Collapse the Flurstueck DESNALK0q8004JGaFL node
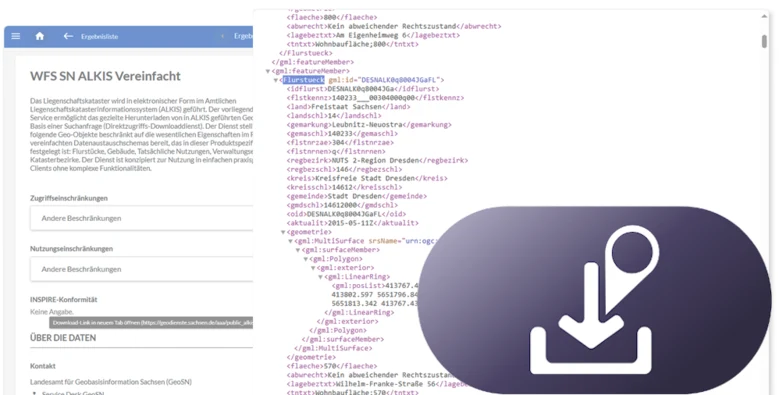Screen dimensions: 779x395 coord(276,80)
